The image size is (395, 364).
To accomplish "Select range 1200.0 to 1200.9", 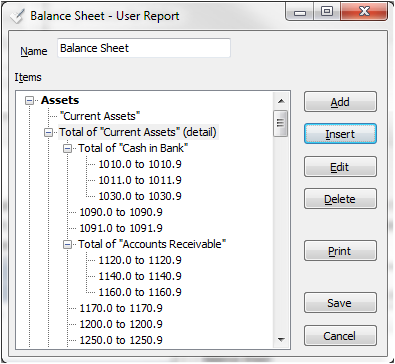I will [121, 324].
